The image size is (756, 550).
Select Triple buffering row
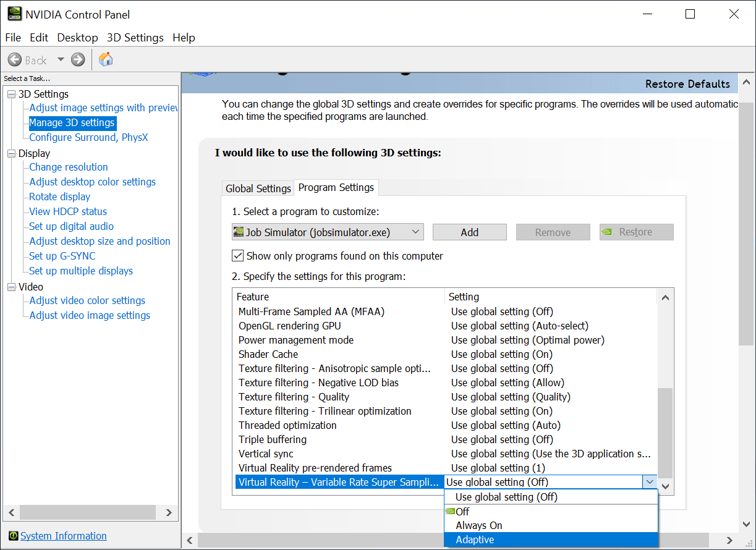point(445,439)
